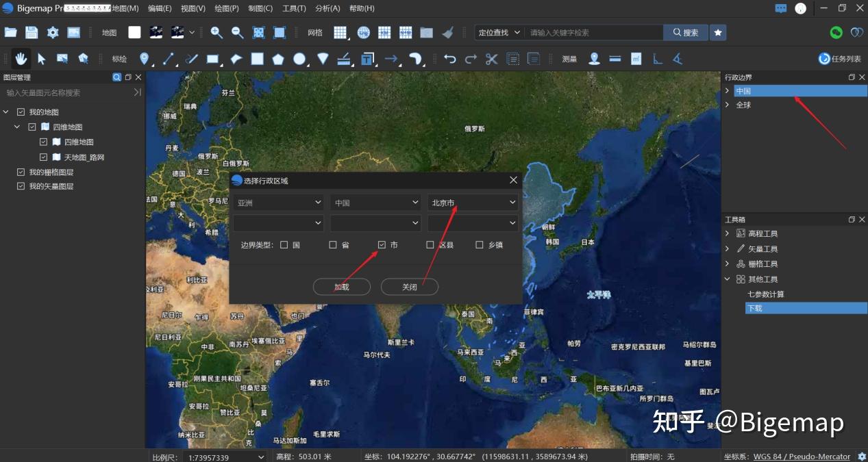Open the 定位查找 search type dropdown
868x462 pixels.
pos(499,32)
